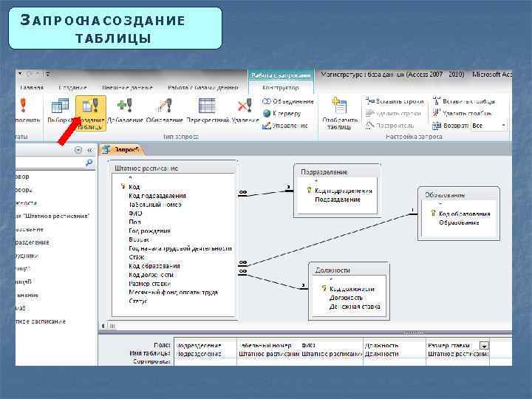Viewport: 532px width, 399px height.
Task: Click the Табельный номер cell in query grid
Action: click(268, 345)
